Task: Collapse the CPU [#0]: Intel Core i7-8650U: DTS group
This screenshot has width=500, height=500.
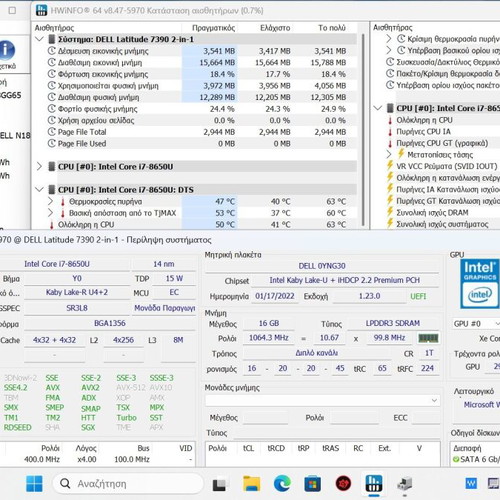Action: [39, 189]
